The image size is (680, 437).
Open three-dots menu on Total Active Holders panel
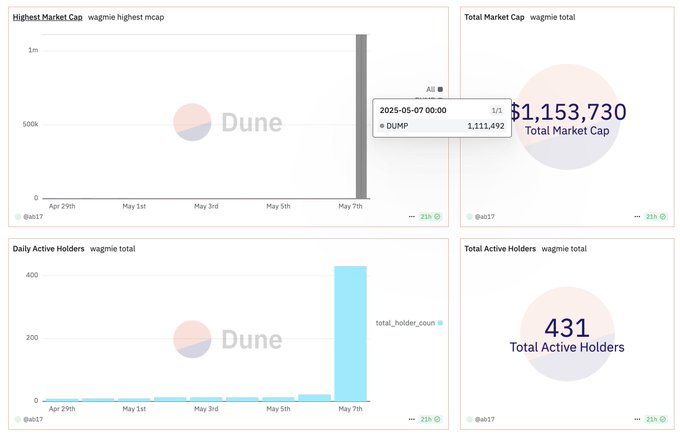[x=636, y=419]
